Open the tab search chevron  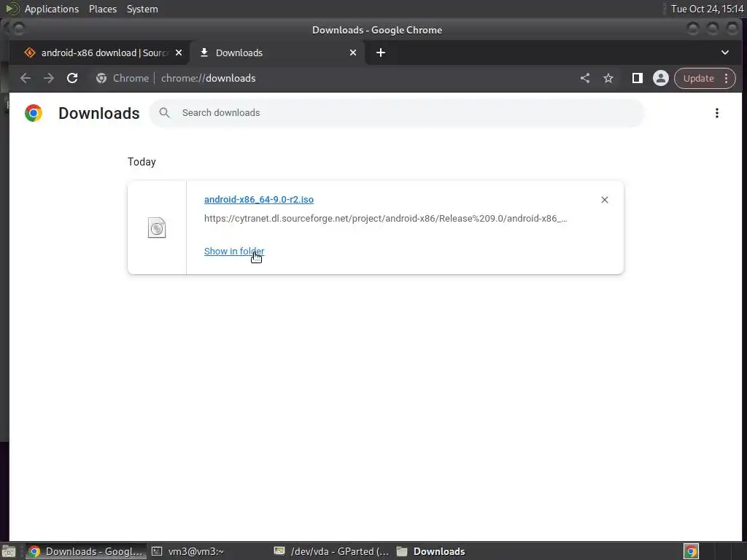[724, 52]
